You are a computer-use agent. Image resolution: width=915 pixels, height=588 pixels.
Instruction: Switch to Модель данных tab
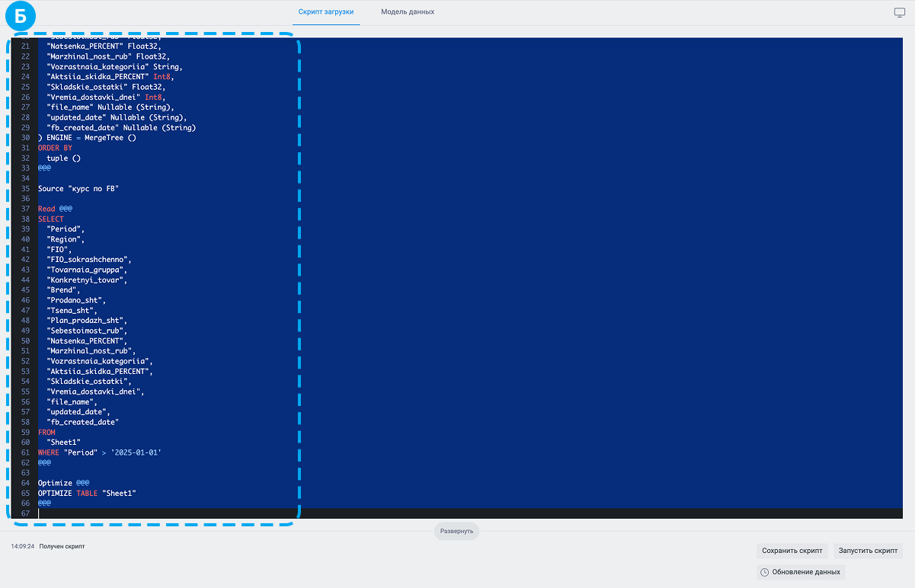point(408,12)
